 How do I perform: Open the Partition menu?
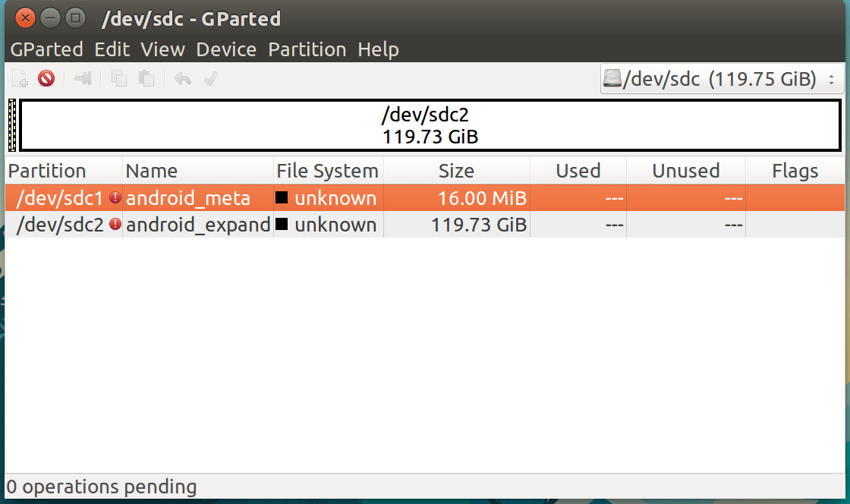point(307,49)
